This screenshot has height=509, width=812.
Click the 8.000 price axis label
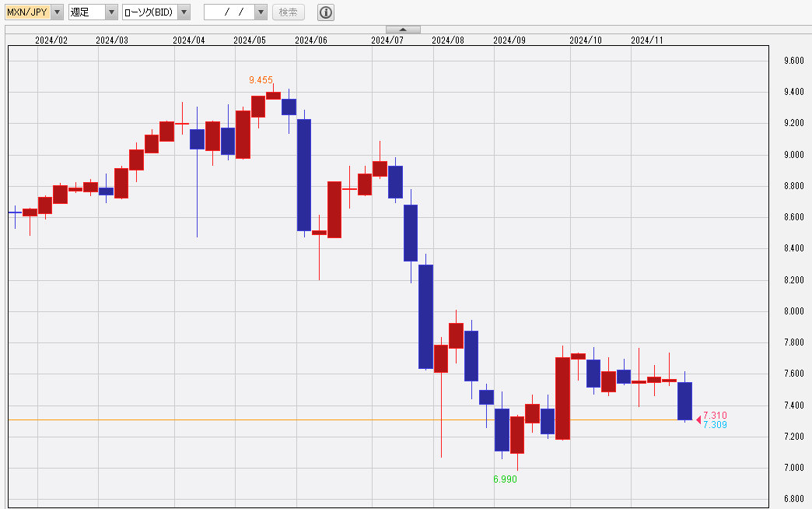(794, 311)
